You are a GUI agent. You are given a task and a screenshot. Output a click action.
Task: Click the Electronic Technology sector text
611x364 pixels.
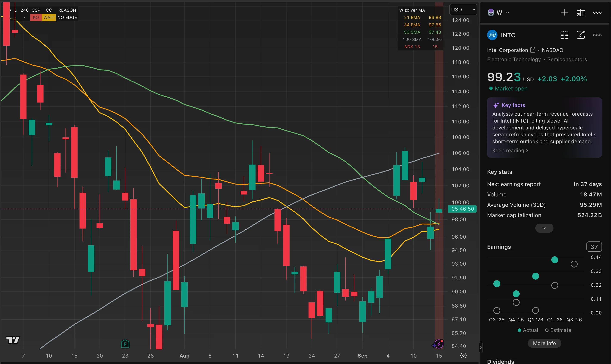click(x=514, y=59)
